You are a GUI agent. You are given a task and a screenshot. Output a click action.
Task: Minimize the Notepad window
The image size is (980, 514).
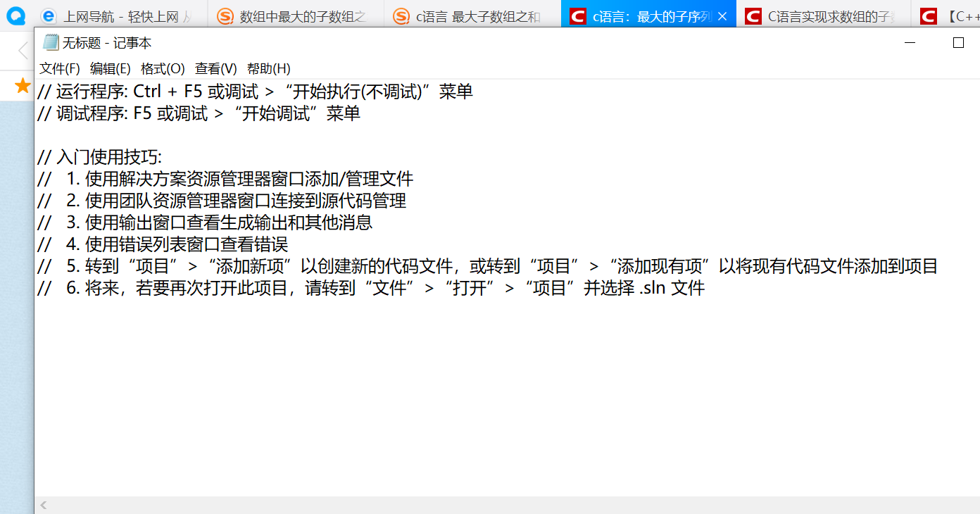910,43
